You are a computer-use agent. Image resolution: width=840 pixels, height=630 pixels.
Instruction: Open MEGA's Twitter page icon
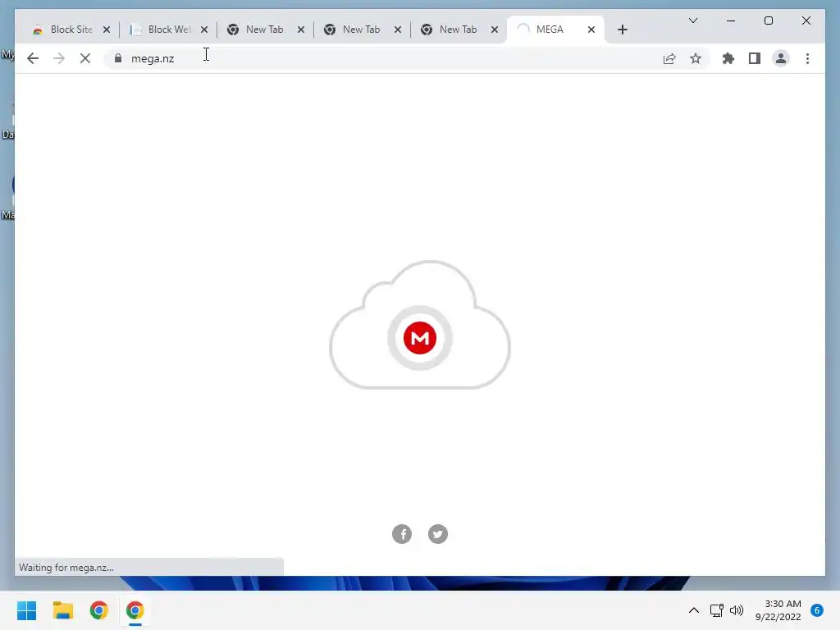[438, 533]
